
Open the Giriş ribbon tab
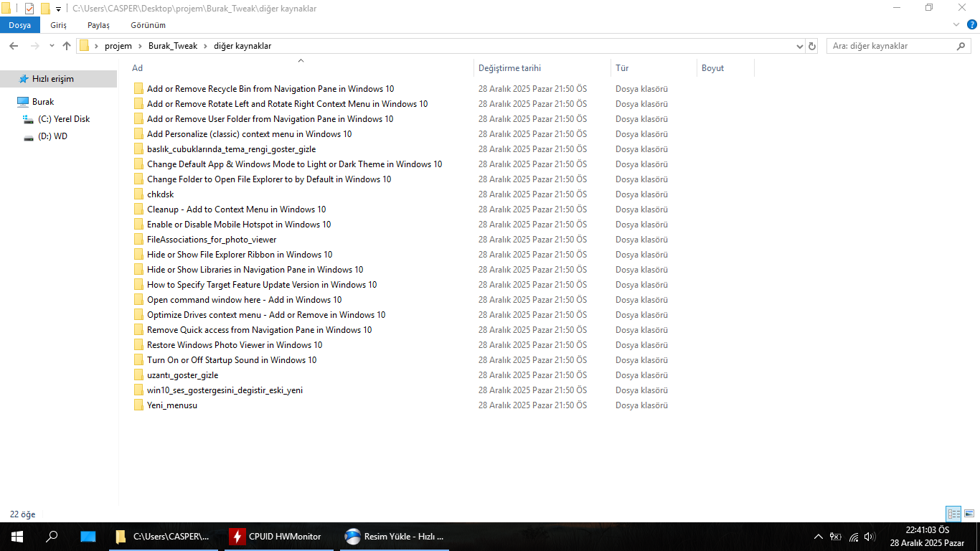pos(58,25)
